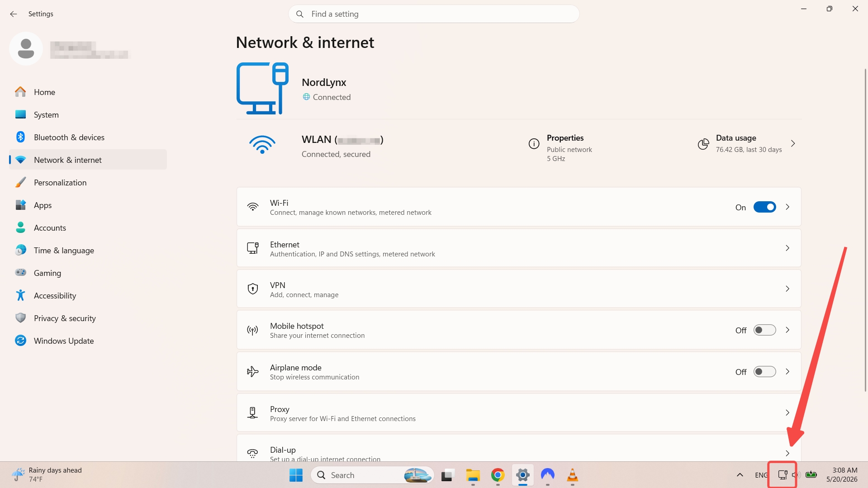Show hidden tray icons chevron

(x=740, y=475)
